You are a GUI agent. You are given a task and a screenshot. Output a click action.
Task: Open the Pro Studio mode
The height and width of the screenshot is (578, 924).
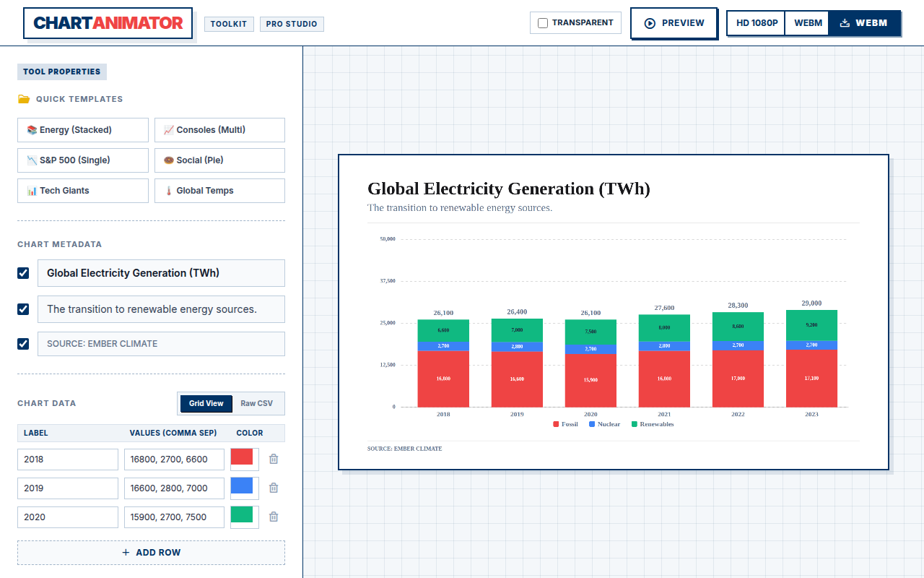(x=292, y=24)
